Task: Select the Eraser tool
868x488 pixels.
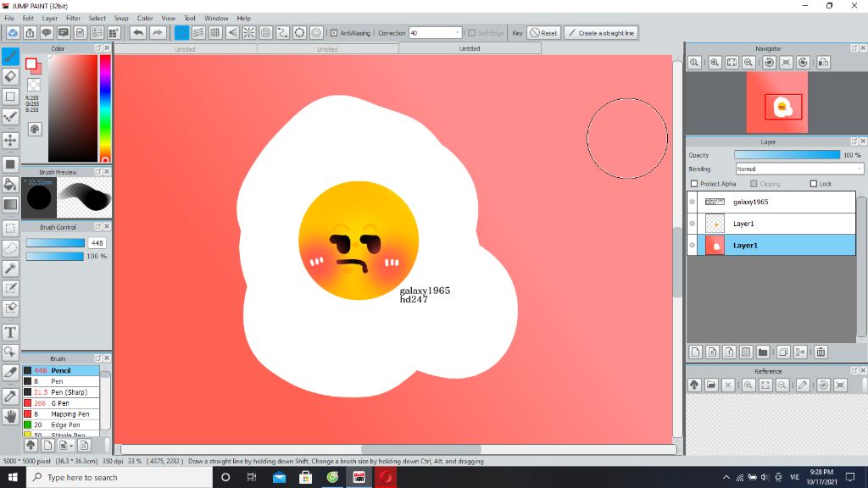Action: (10, 76)
